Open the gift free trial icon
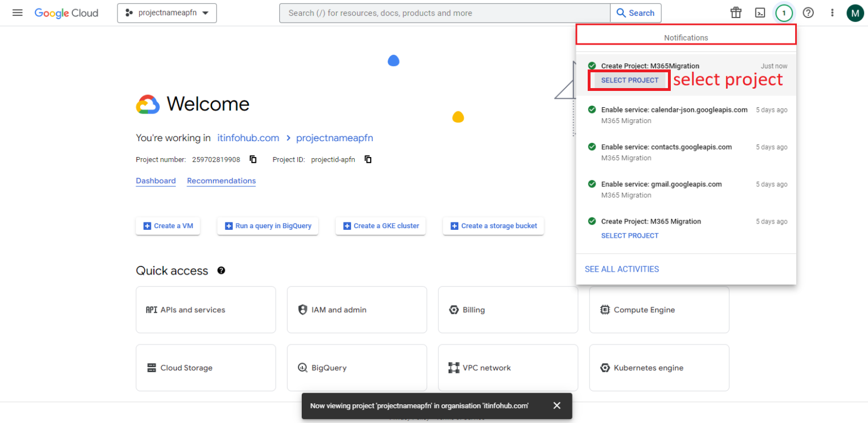Viewport: 868px width, 423px height. (736, 12)
